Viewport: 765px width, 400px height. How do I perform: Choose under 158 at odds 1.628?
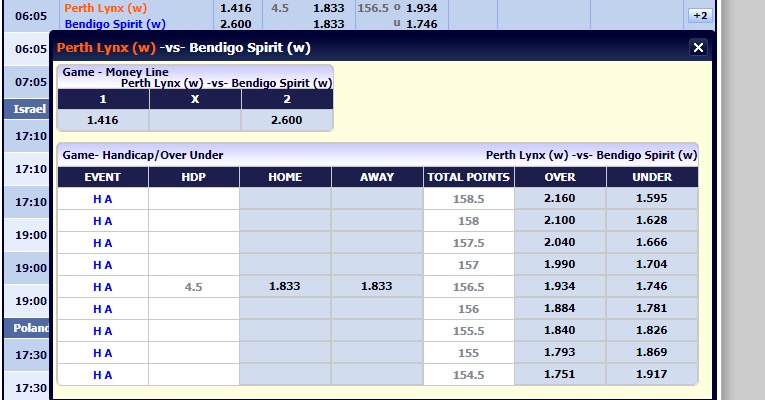coord(652,220)
